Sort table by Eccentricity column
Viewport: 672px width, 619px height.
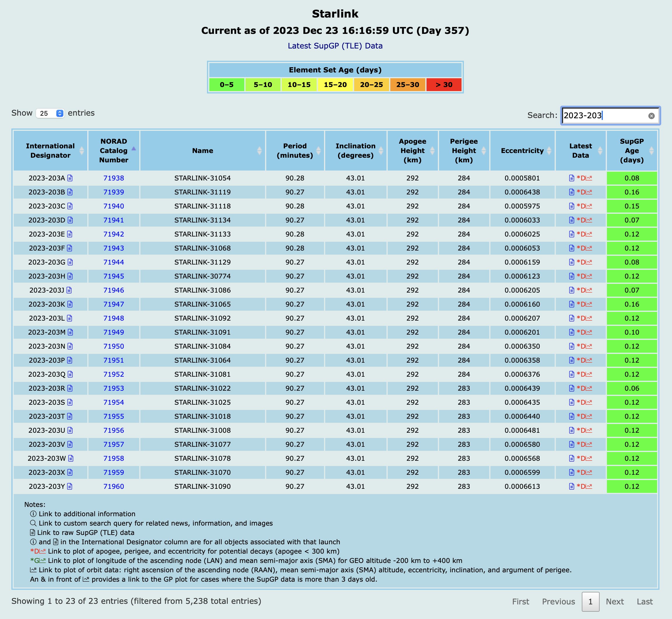pyautogui.click(x=522, y=151)
